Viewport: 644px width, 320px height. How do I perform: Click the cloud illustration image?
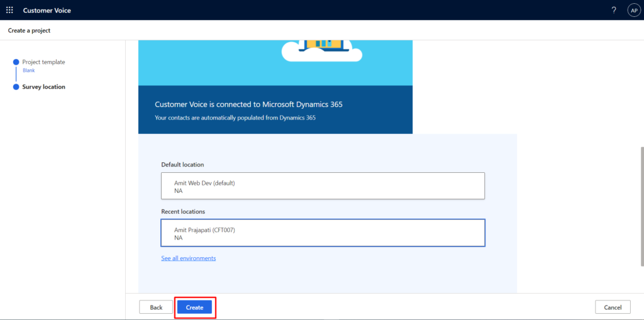(322, 50)
